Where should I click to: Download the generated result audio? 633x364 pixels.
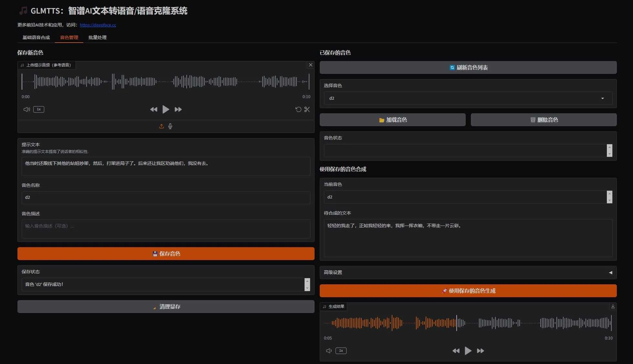[612, 306]
